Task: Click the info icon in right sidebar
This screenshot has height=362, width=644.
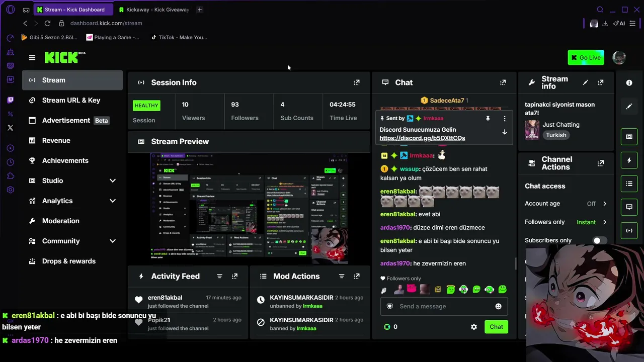Action: (x=629, y=83)
